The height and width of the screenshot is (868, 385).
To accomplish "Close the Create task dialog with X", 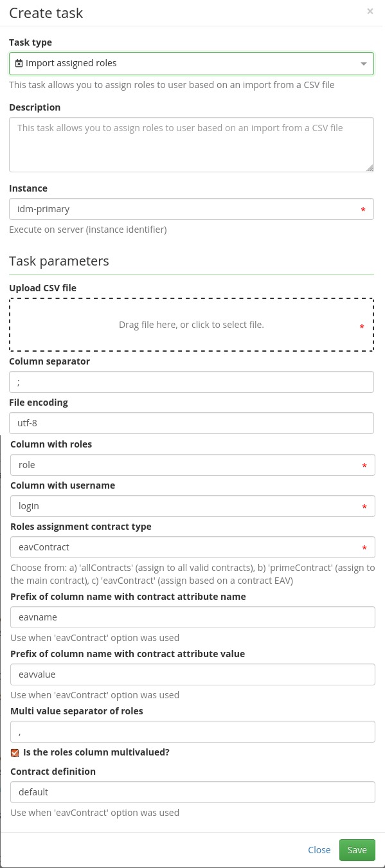I will [370, 11].
